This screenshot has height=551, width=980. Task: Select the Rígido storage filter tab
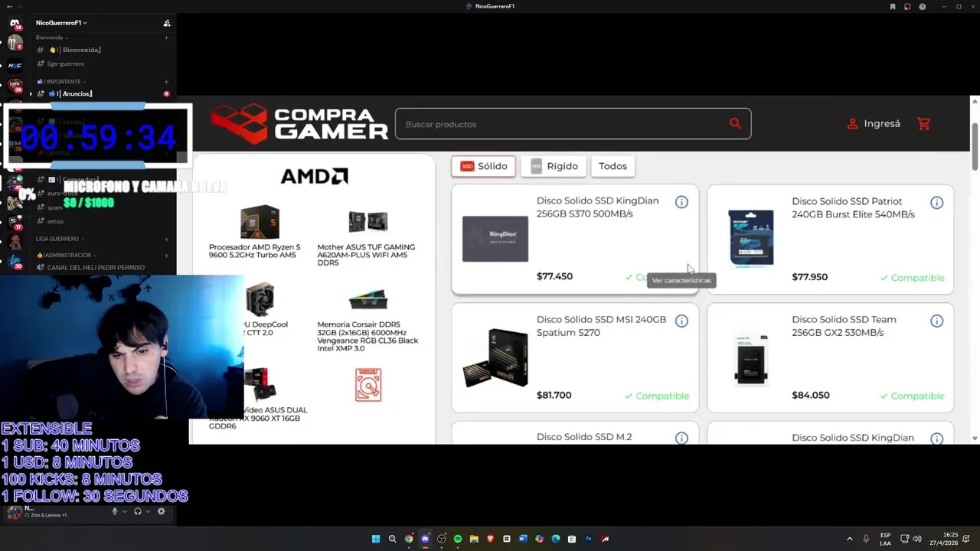pyautogui.click(x=554, y=166)
